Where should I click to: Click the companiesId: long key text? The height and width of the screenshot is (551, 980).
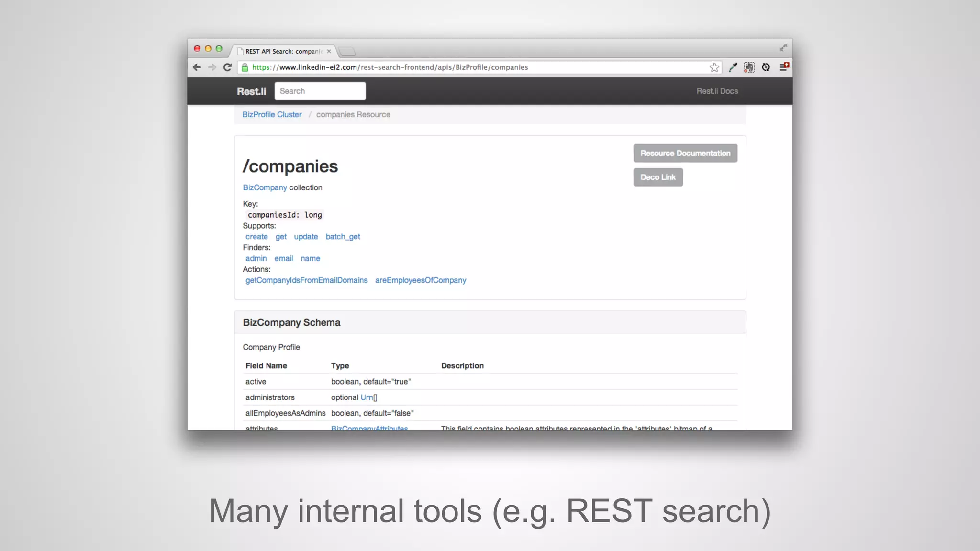pos(285,215)
